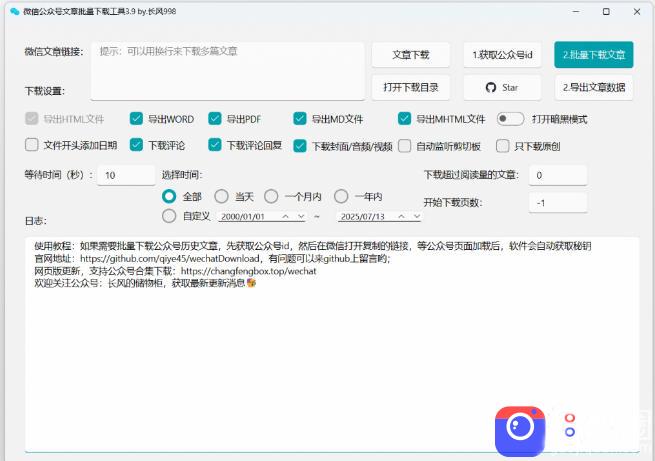Start 2.批量下载文章 batch download
Viewport: 655px width, 461px height.
click(x=594, y=55)
